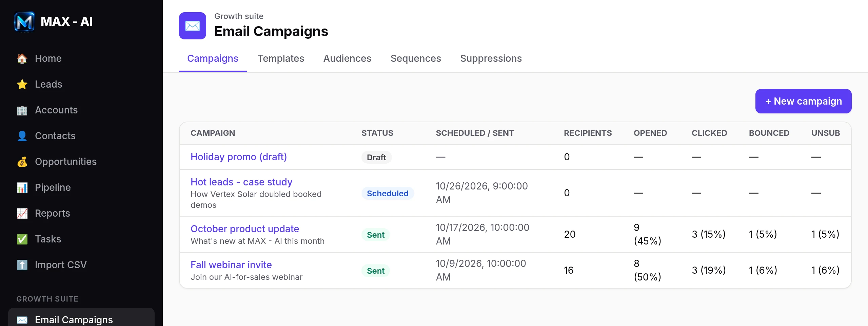Click the Opportunities money bag icon
Image resolution: width=868 pixels, height=326 pixels.
pos(22,162)
